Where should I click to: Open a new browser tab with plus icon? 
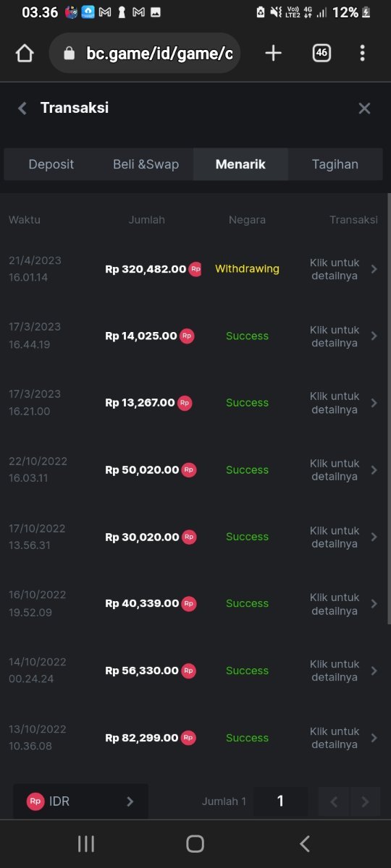pos(273,53)
